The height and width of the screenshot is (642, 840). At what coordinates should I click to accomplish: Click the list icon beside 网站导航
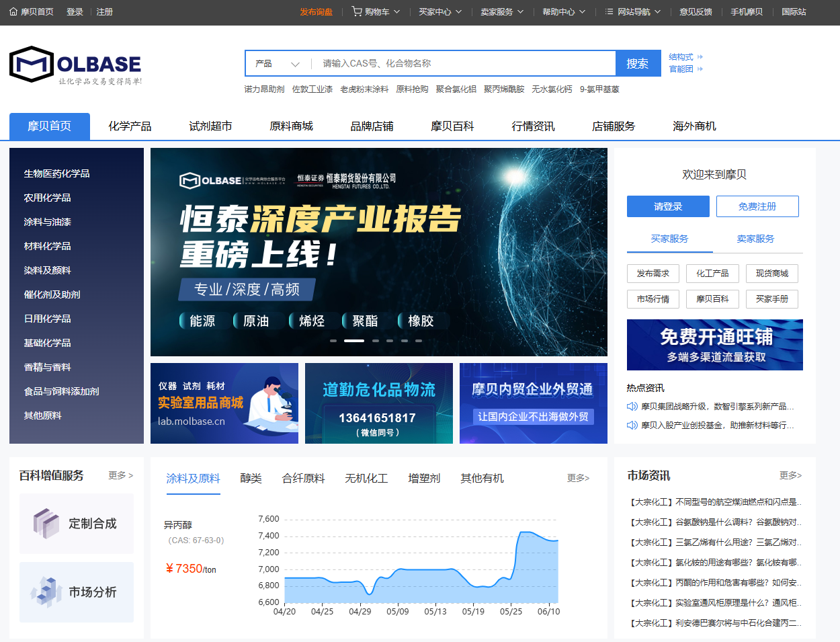(x=609, y=11)
